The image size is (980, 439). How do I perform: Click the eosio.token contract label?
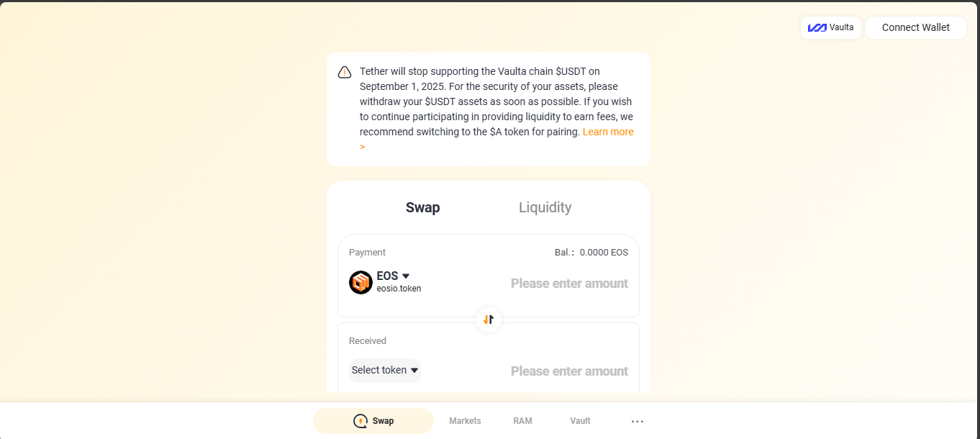point(399,289)
